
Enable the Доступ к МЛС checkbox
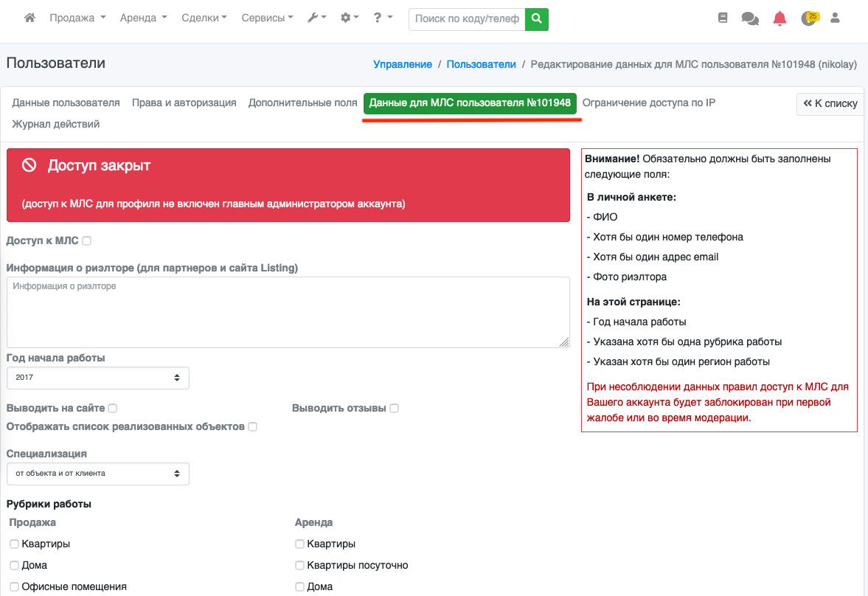87,240
